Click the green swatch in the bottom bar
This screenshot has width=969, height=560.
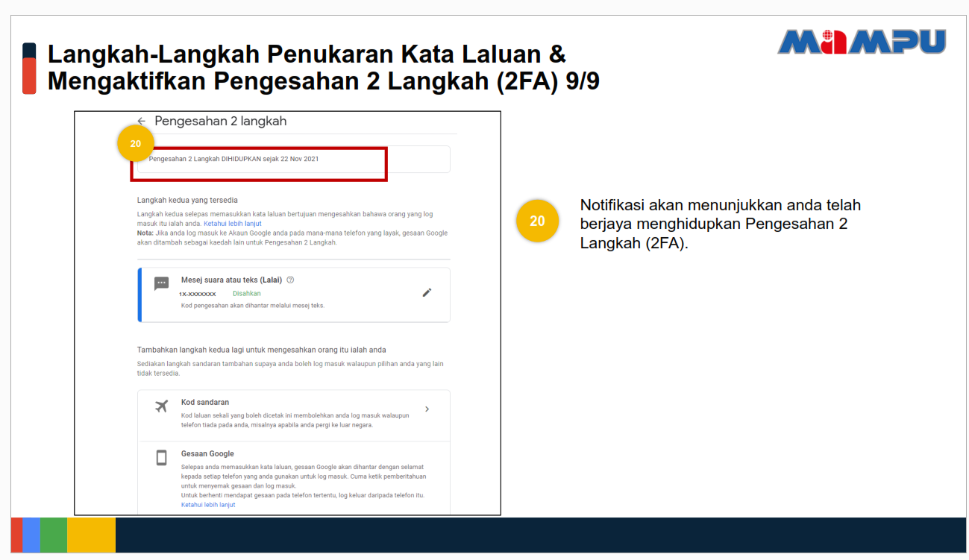(x=53, y=535)
